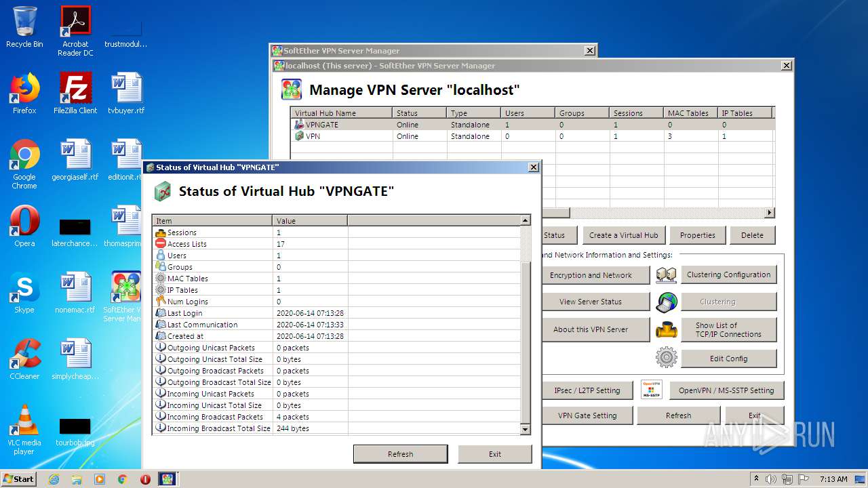This screenshot has height=488, width=868.
Task: Click the OpenVPN MS-SSTP logo icon
Action: click(x=651, y=390)
